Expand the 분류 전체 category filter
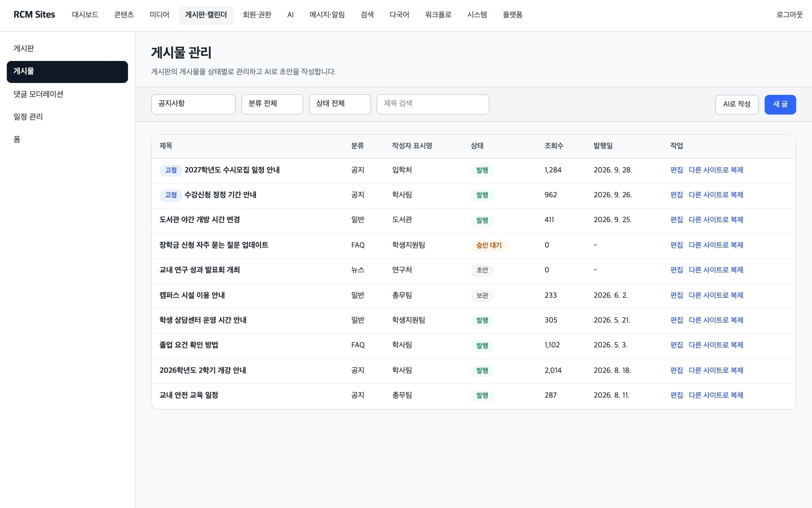Viewport: 812px width, 508px height. point(272,104)
